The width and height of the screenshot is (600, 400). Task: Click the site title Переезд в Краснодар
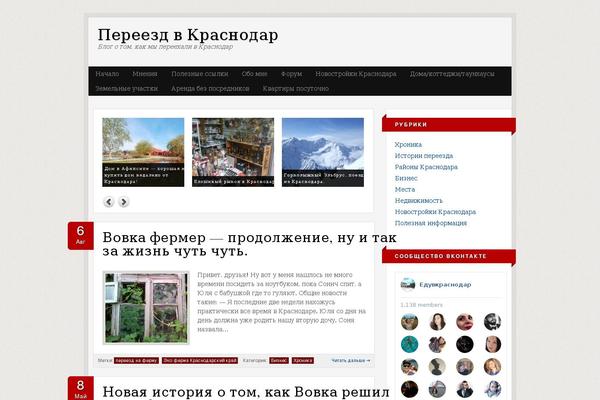click(188, 35)
